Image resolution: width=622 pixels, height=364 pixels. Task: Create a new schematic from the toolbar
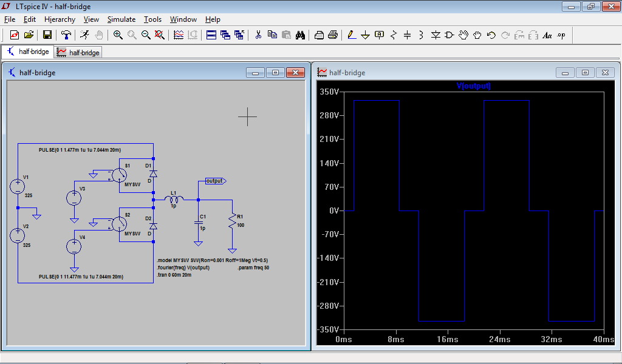[15, 35]
